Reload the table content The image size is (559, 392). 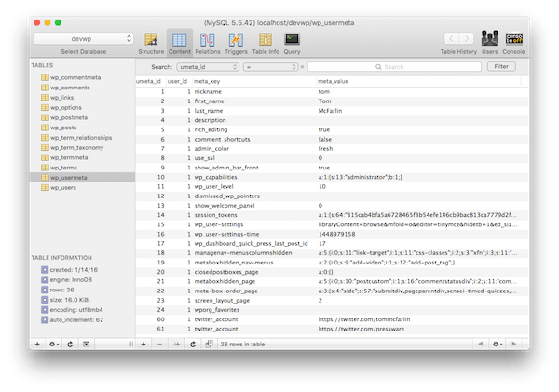193,344
